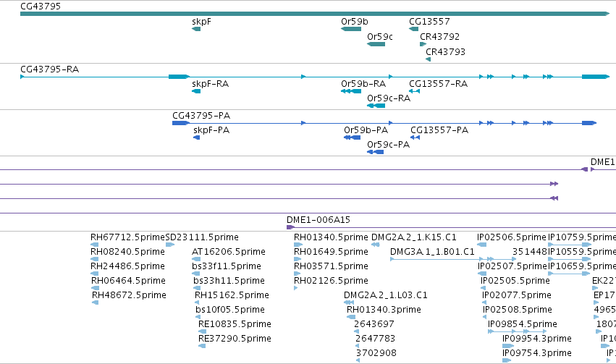The width and height of the screenshot is (616, 364).
Task: Click the RH48672.5prime EST label
Action: 130,295
